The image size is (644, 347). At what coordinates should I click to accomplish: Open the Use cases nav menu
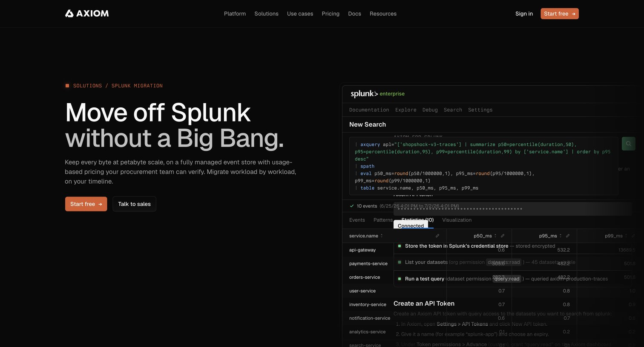[x=300, y=14]
